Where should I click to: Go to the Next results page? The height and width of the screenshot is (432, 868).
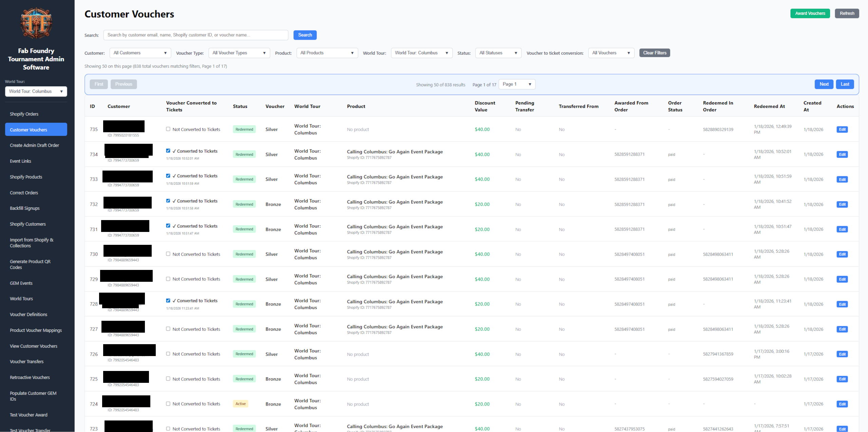824,84
